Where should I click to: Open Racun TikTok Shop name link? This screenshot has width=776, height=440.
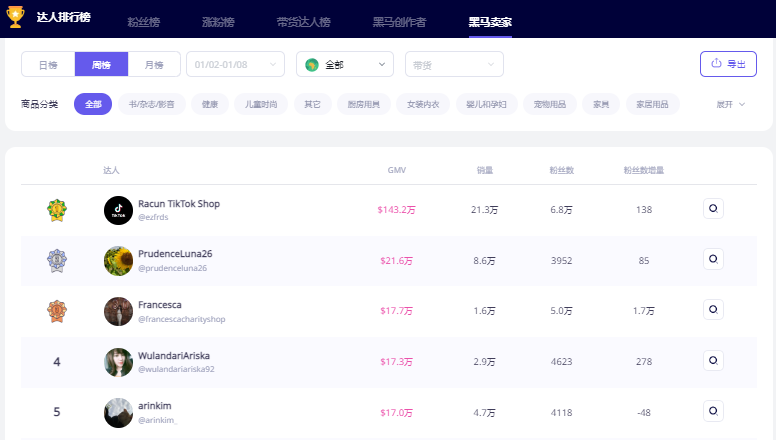click(179, 204)
